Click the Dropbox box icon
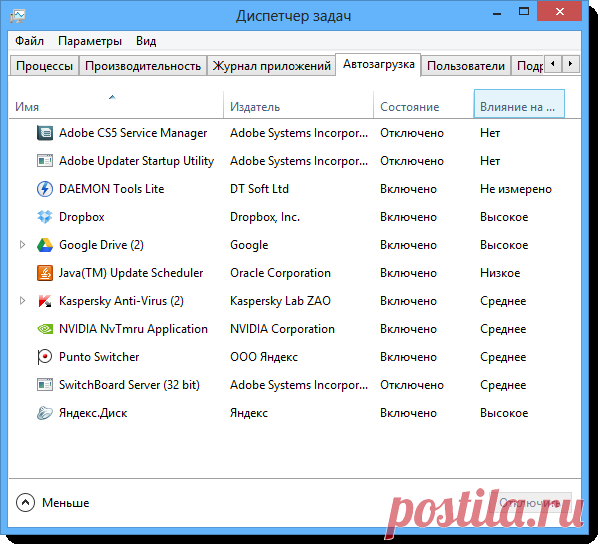 (44, 217)
